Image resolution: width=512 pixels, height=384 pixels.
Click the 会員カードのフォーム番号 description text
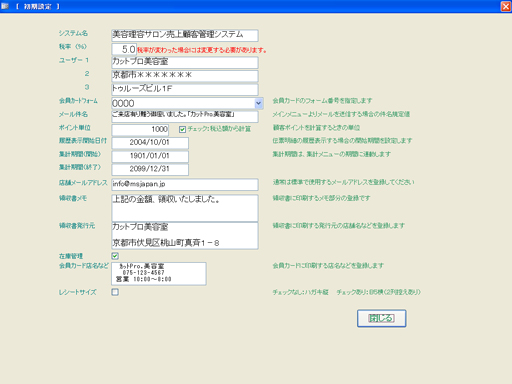(322, 101)
